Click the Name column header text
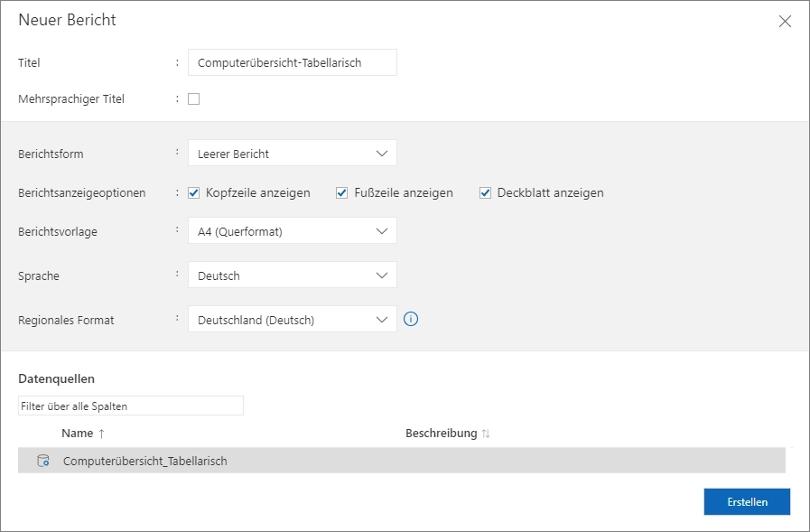Screen dimensions: 810x532 (x=77, y=434)
